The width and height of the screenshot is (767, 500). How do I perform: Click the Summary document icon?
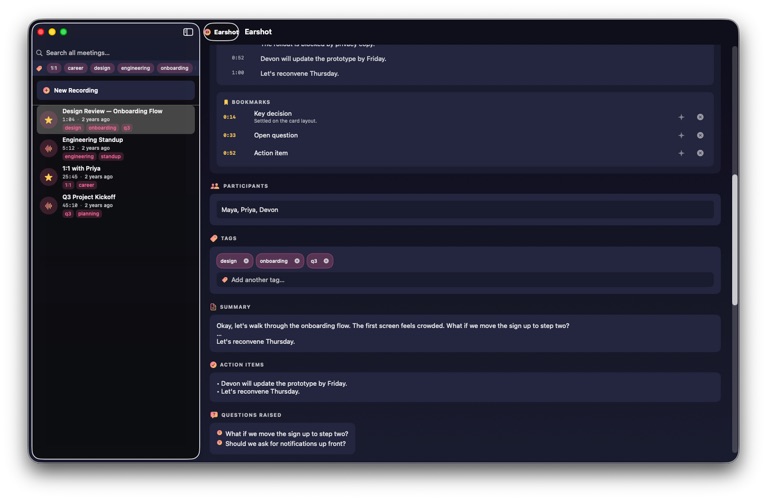click(213, 307)
